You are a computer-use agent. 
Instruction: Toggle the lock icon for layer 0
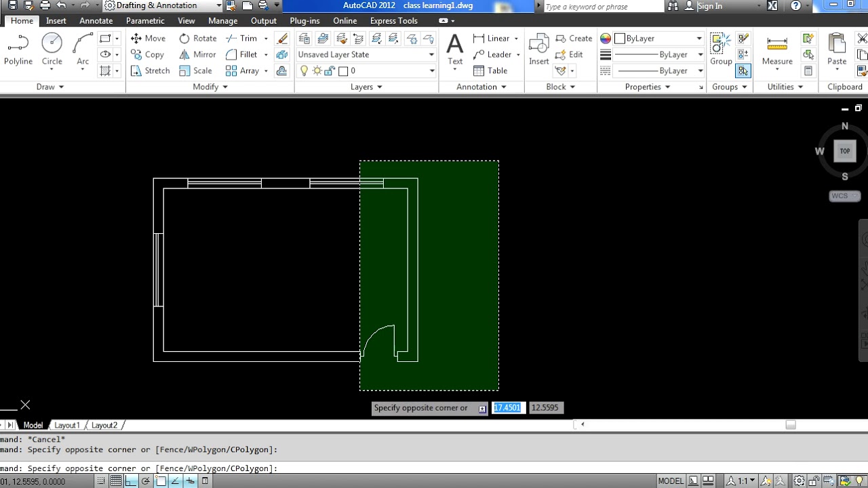[x=329, y=70]
